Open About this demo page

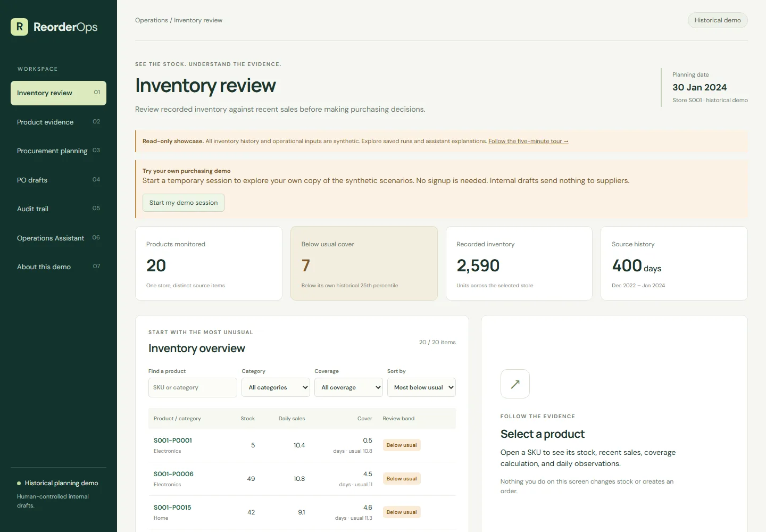click(59, 267)
